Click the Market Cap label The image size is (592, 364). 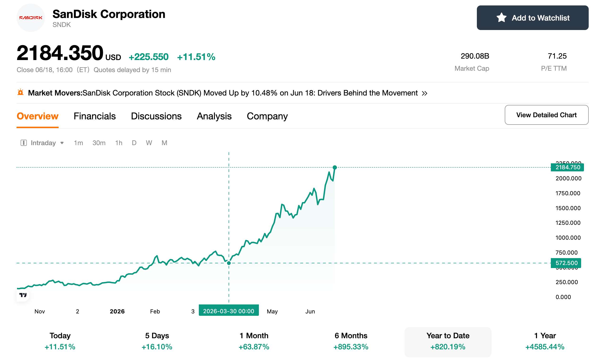[472, 69]
